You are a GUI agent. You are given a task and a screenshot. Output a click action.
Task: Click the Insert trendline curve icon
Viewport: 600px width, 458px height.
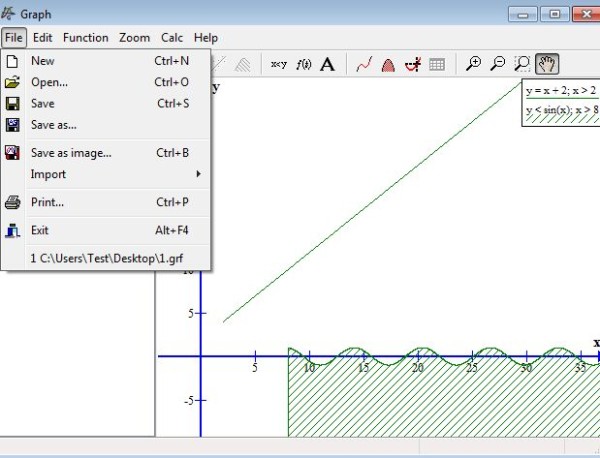pos(364,64)
